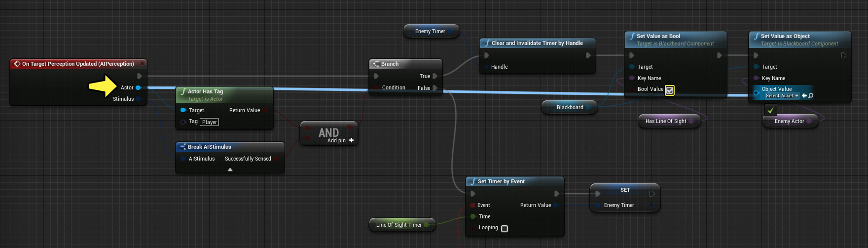The height and width of the screenshot is (248, 868).
Task: Click the Branch True exec pin
Action: coord(435,76)
